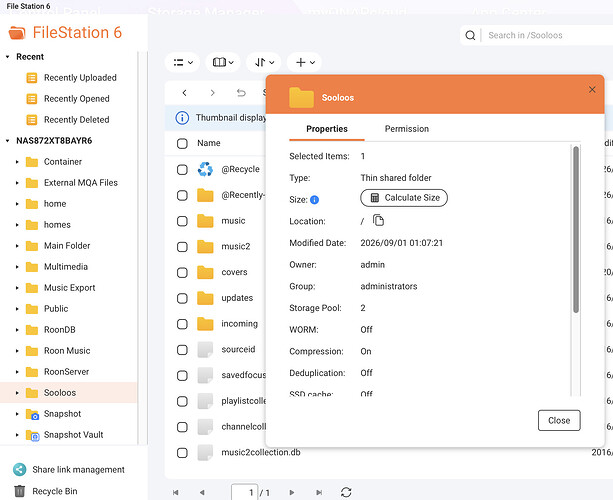The height and width of the screenshot is (500, 613).
Task: Go back with the left arrow
Action: click(x=185, y=93)
